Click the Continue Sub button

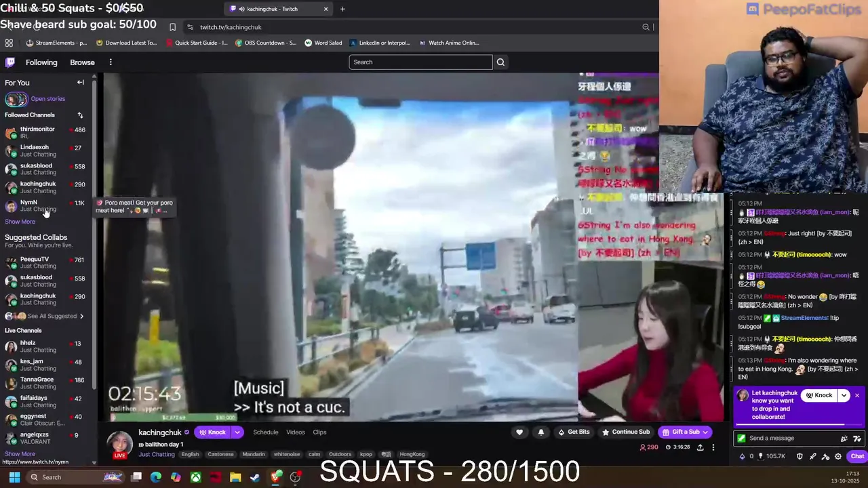coord(625,432)
